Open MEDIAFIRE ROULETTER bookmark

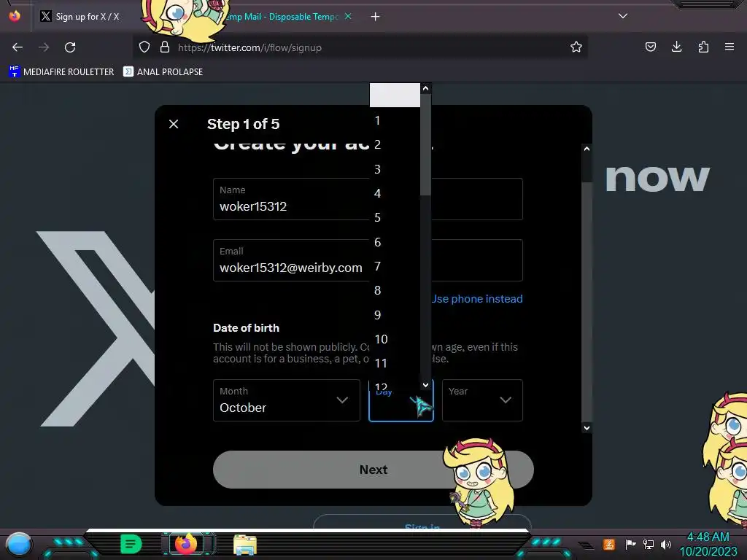[x=61, y=72]
